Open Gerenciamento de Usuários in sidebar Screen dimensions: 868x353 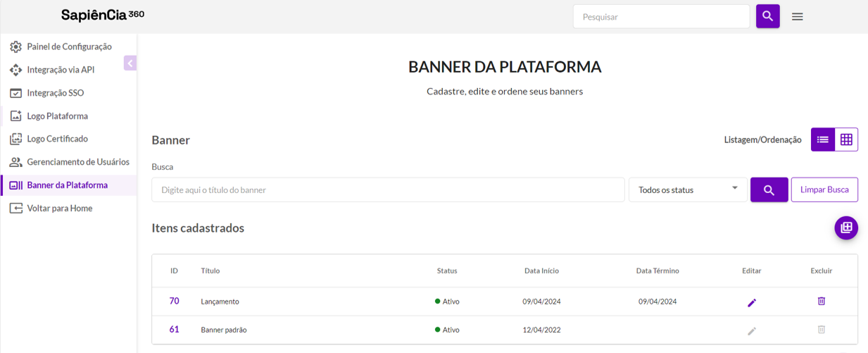68,162
